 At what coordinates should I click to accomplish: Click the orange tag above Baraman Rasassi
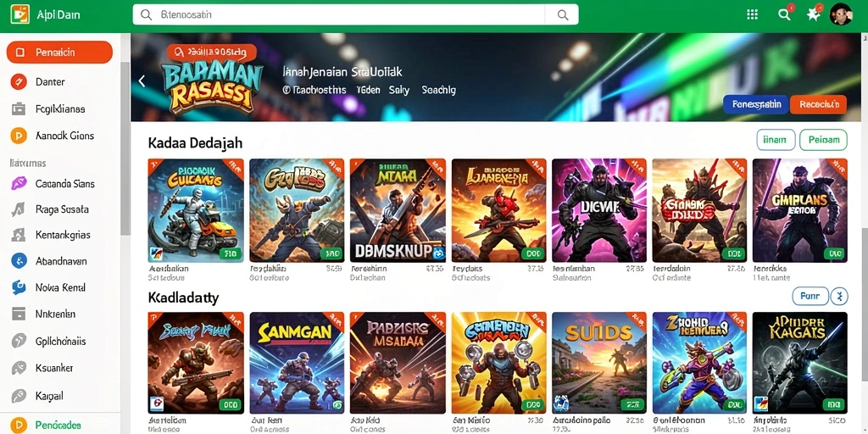point(211,52)
